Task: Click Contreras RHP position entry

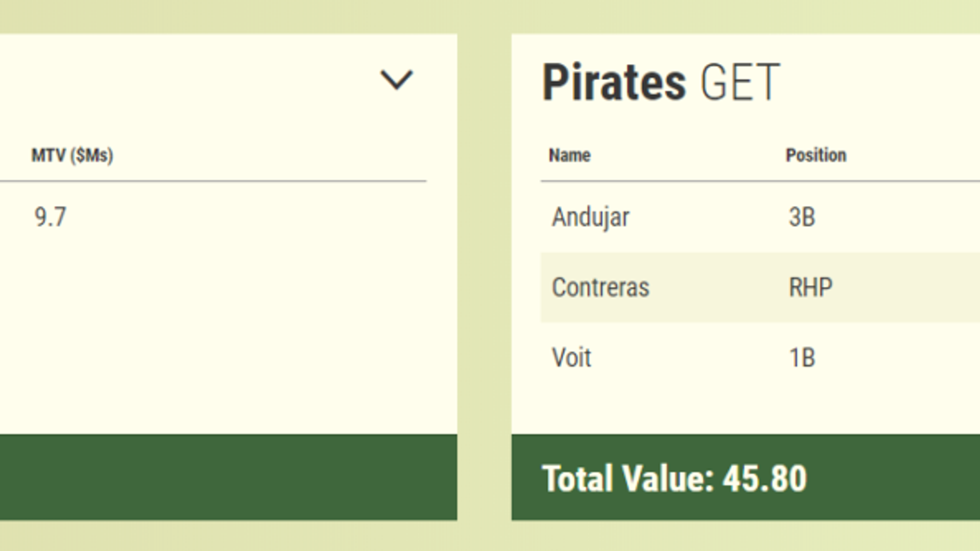Action: tap(810, 287)
